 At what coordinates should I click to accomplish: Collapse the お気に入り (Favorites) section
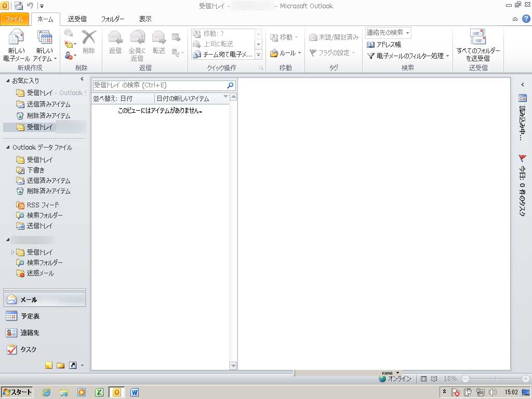coord(8,81)
